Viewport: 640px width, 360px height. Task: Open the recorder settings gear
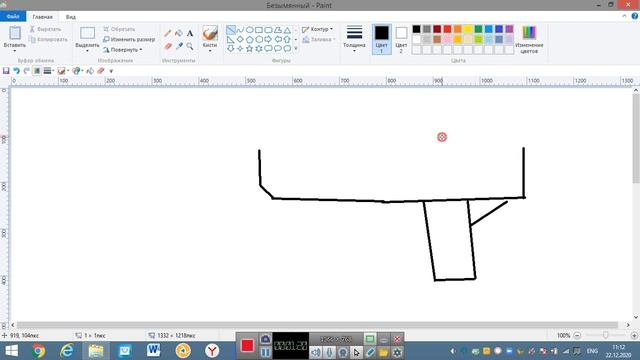(397, 352)
